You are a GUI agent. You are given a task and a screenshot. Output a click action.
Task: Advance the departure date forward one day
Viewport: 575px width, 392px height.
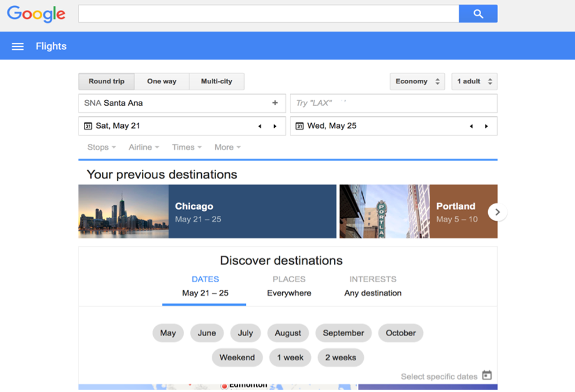coord(275,126)
